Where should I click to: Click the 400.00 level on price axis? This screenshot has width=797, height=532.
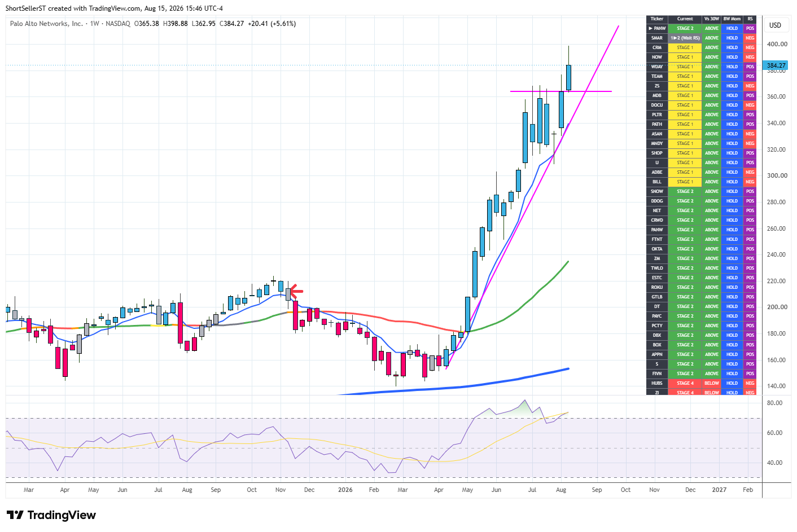tap(777, 44)
